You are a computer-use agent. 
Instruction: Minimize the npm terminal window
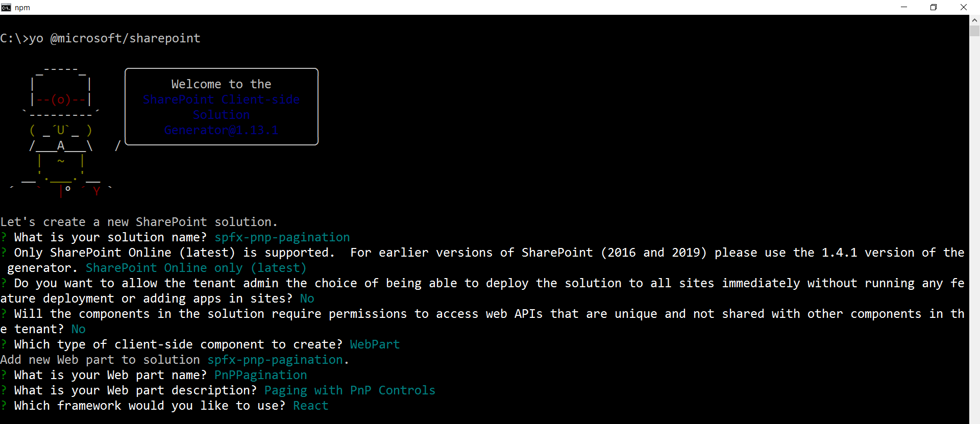(904, 7)
